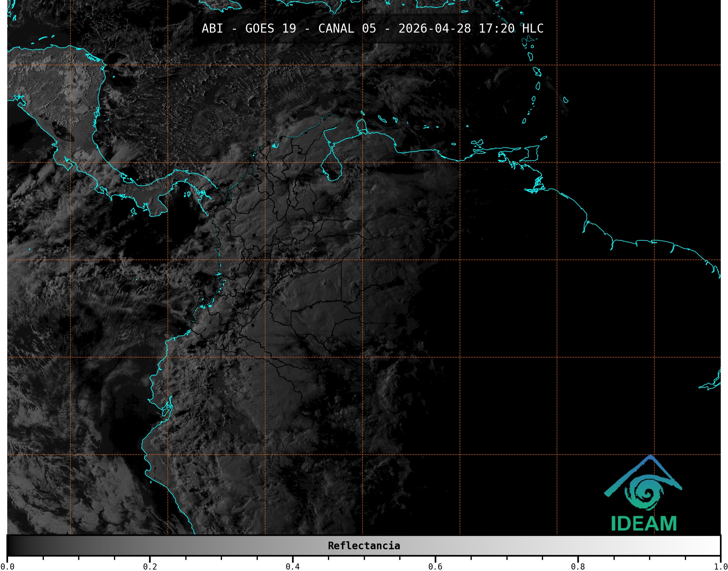Screen dimensions: 728x571
Task: Click the 0.2 tick label on colorbar
Action: coord(150,566)
